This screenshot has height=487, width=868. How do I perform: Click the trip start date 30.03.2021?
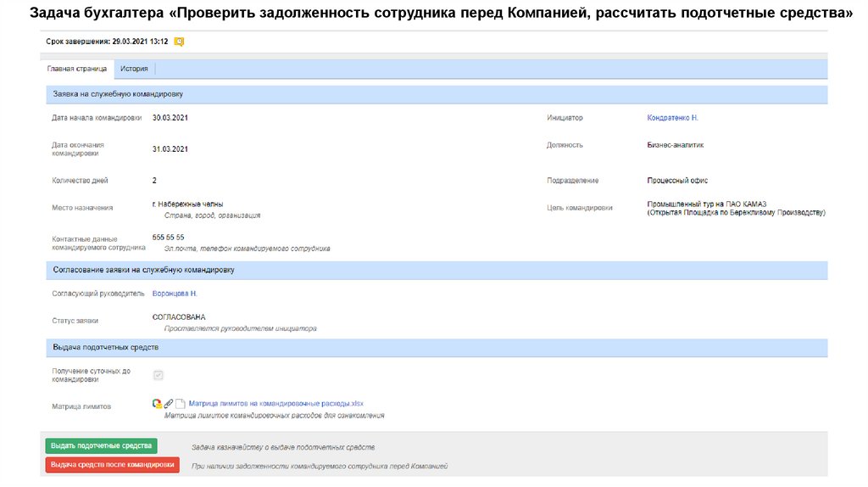[170, 118]
